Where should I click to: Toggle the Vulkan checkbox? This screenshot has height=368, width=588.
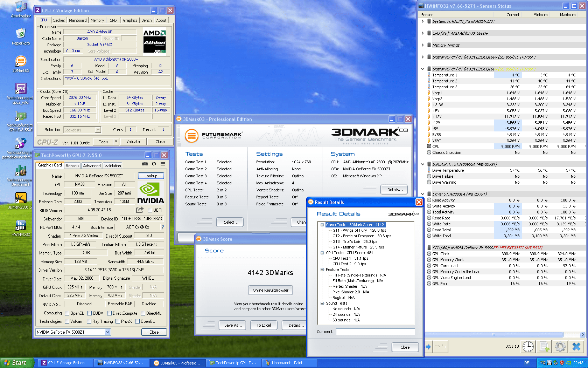(x=67, y=321)
